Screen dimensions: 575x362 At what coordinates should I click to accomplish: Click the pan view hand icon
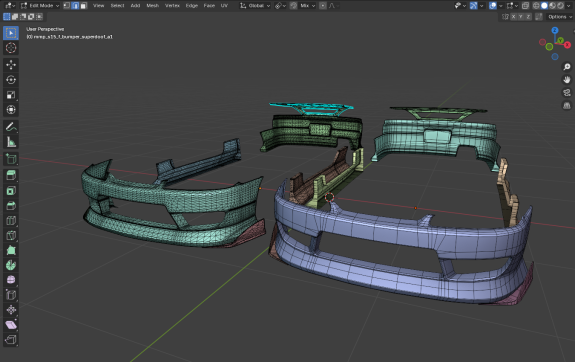567,80
